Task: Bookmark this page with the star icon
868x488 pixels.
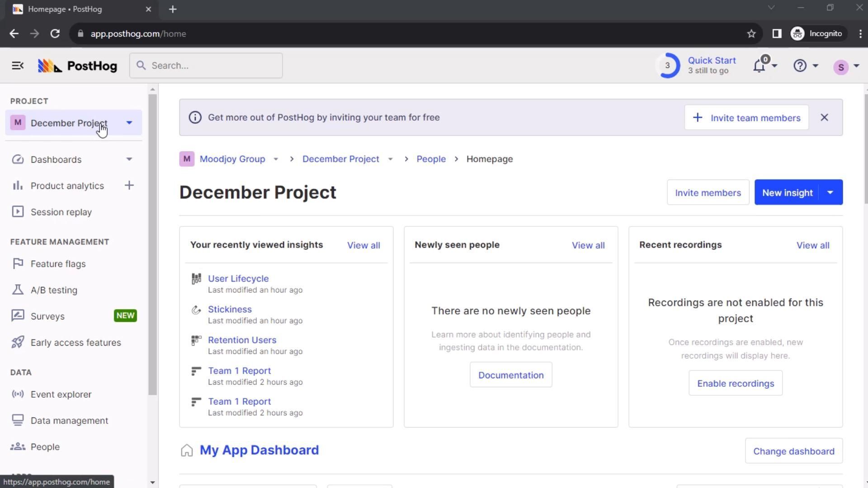Action: [751, 34]
